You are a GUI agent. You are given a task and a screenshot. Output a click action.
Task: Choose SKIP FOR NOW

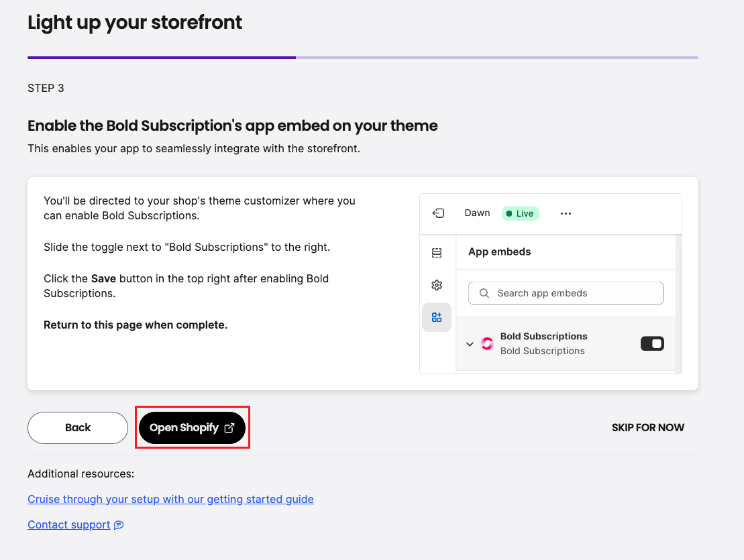648,427
